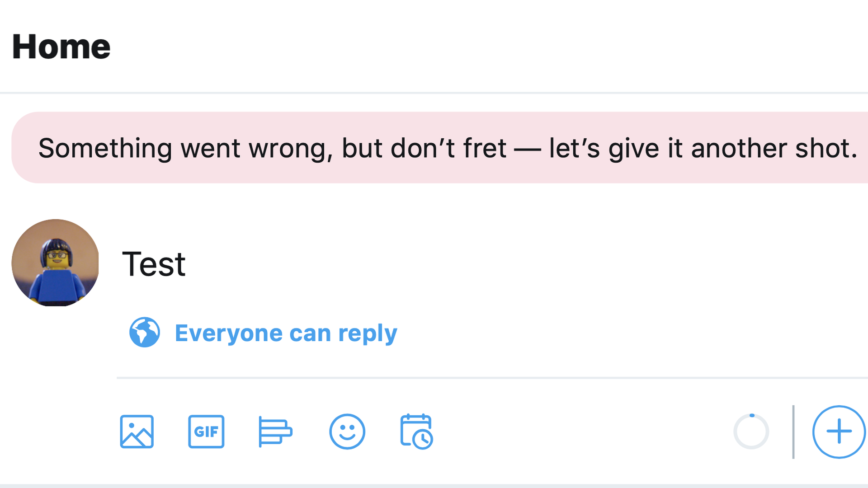Add another tweet with plus button
The height and width of the screenshot is (488, 868).
[x=839, y=432]
